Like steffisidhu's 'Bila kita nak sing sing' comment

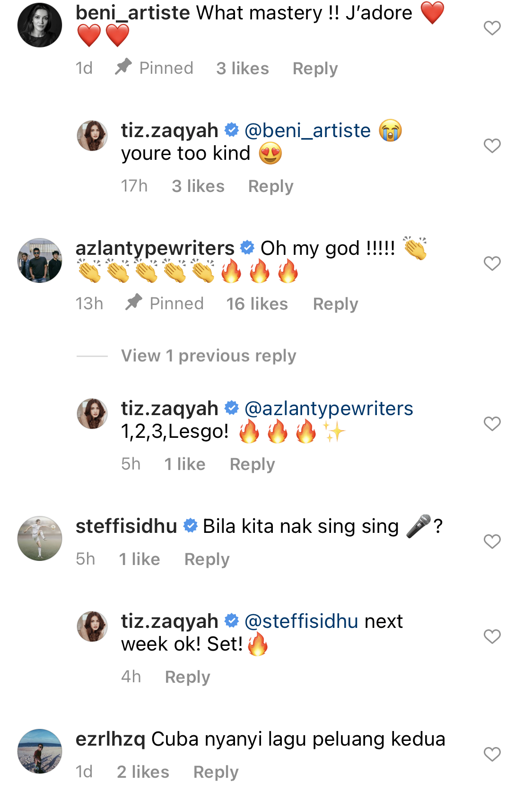[x=492, y=541]
